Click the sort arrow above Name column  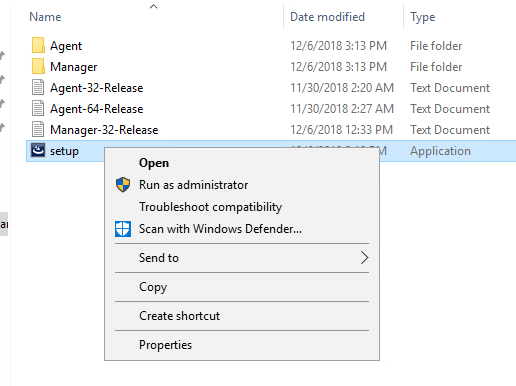click(153, 6)
